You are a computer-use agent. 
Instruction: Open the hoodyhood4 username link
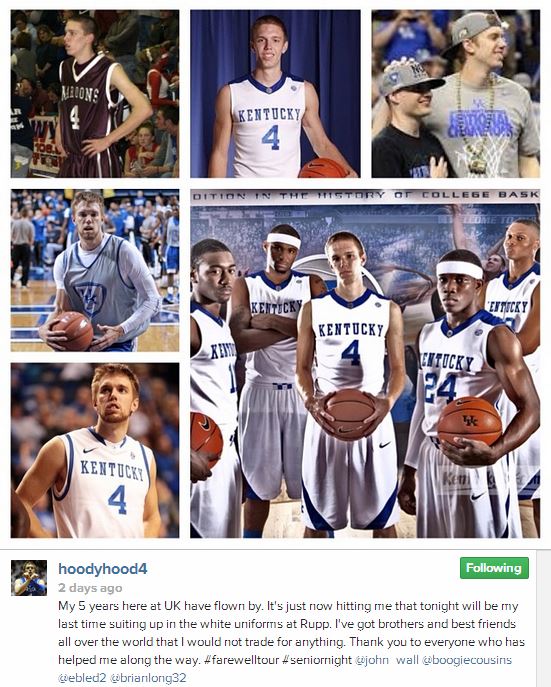tap(102, 569)
